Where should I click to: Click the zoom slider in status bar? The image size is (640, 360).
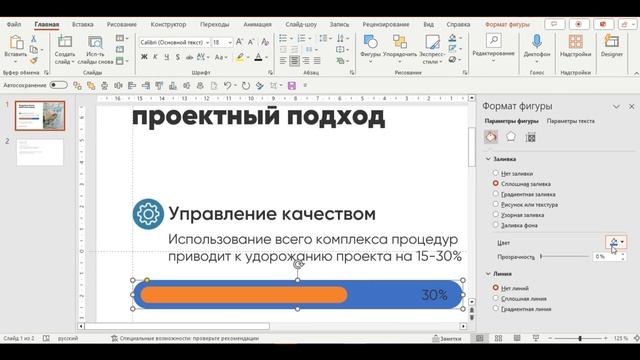pyautogui.click(x=580, y=338)
